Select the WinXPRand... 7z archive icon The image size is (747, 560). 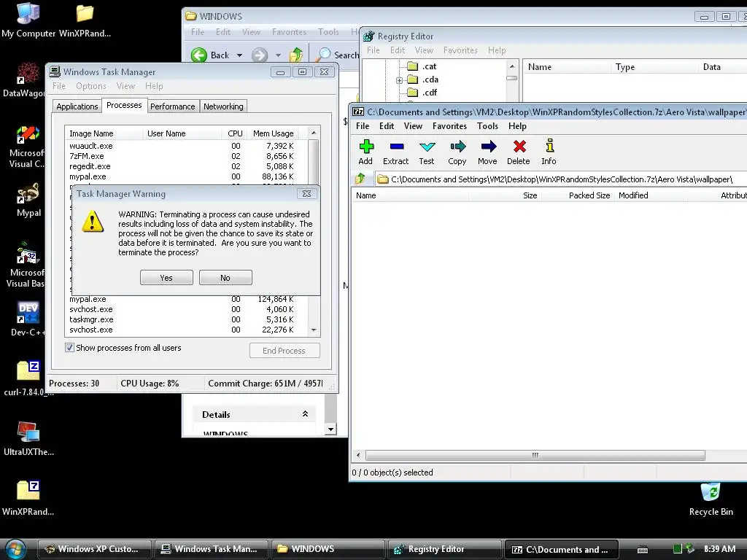pos(28,498)
